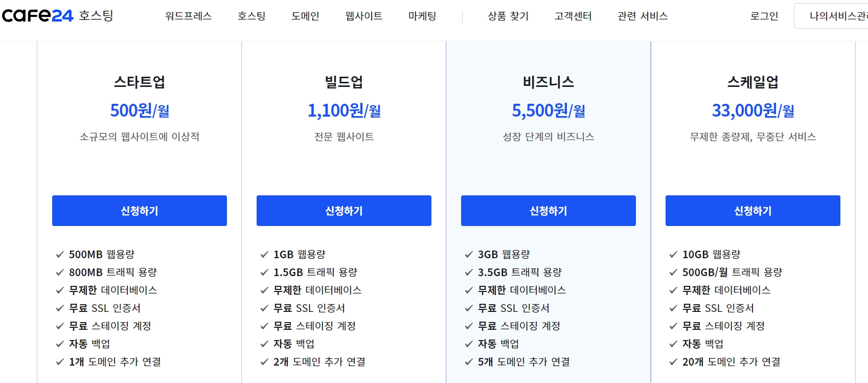868x383 pixels.
Task: Click checkmark beside 무제한 데이터베이스 in 비즈니스
Action: pos(468,290)
